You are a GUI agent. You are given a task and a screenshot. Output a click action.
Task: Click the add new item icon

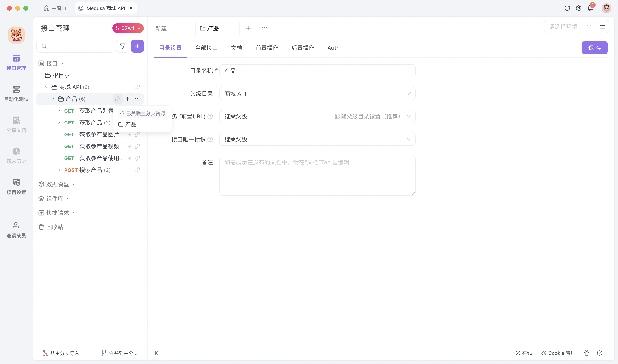pos(137,46)
